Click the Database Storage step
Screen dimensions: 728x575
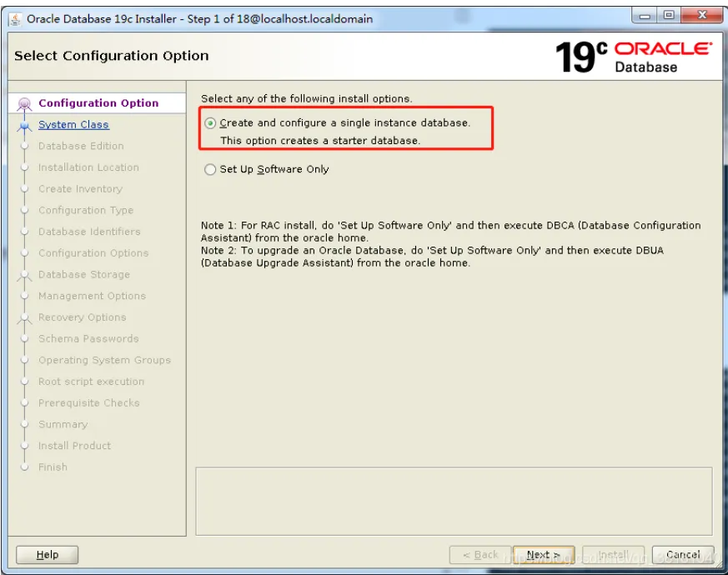84,274
